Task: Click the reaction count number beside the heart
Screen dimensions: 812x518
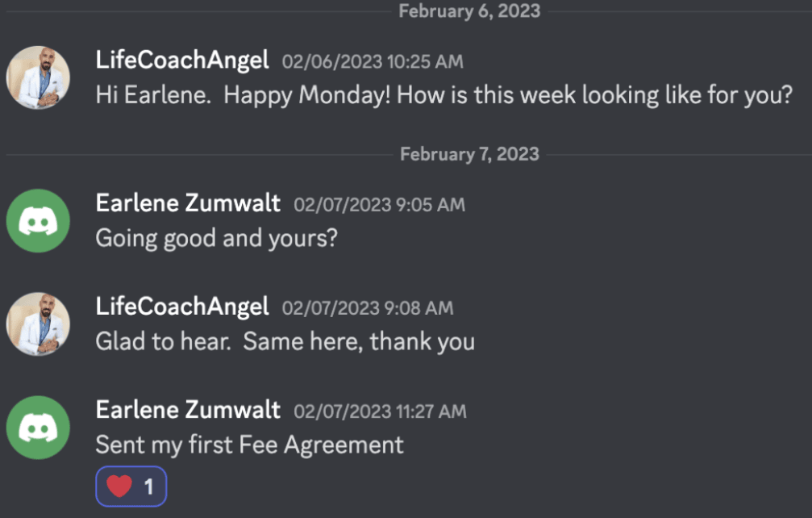Action: (148, 487)
